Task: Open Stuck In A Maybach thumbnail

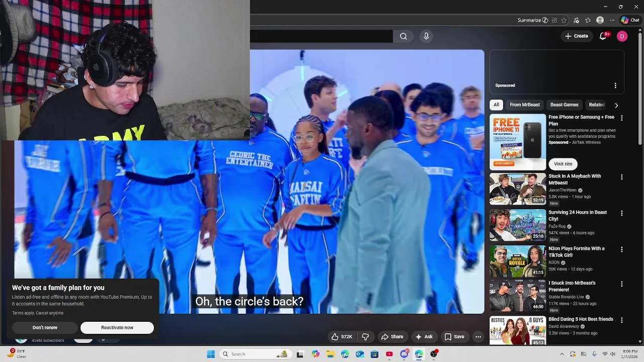Action: click(518, 189)
